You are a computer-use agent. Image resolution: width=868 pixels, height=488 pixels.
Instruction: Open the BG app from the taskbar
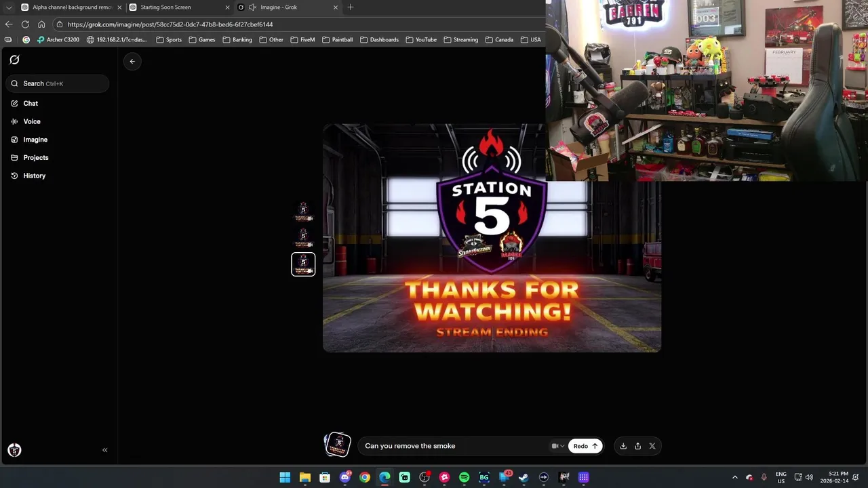click(484, 477)
